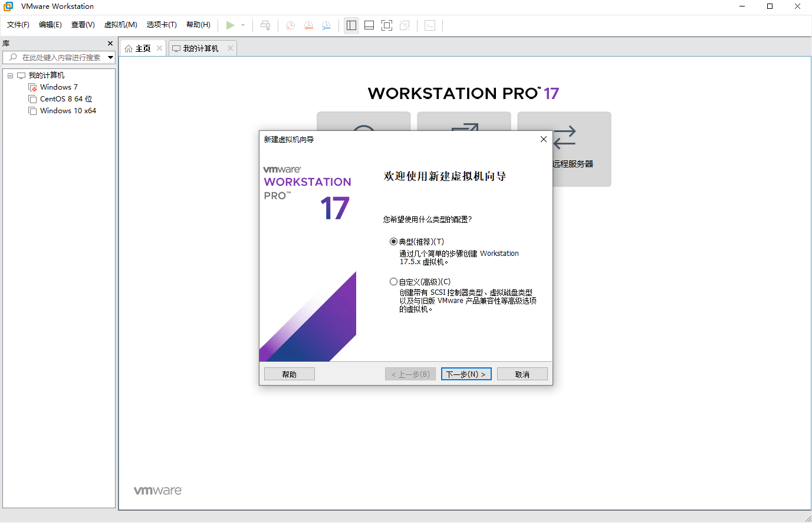Select CentOS 8 64 位 in library

coord(66,99)
